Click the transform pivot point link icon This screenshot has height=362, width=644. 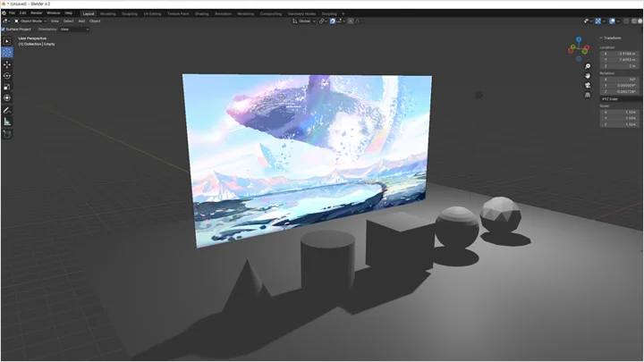(321, 21)
